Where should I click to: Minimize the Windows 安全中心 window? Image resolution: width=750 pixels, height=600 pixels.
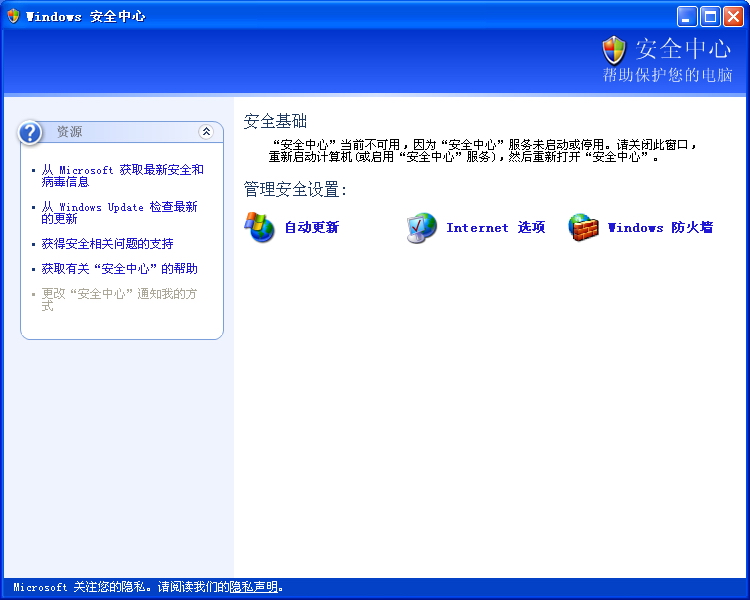(x=687, y=17)
